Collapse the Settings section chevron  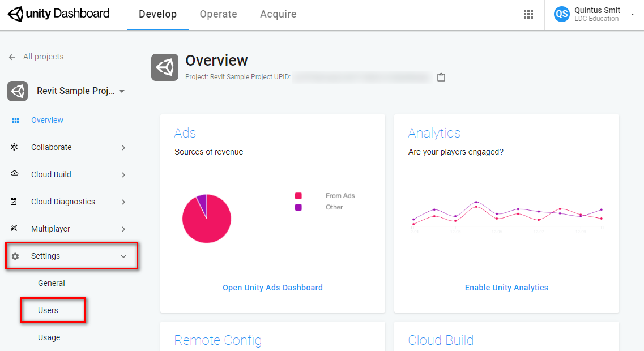click(123, 256)
